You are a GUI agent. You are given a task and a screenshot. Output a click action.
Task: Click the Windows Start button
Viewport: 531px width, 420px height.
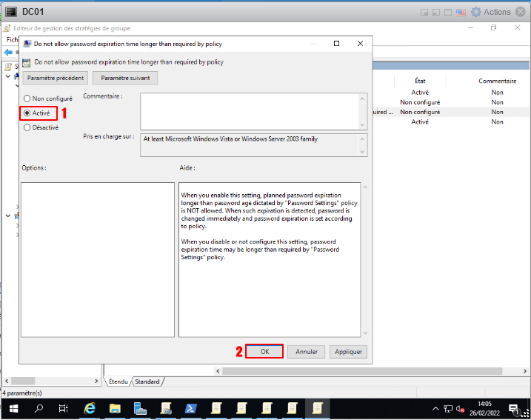coord(13,408)
